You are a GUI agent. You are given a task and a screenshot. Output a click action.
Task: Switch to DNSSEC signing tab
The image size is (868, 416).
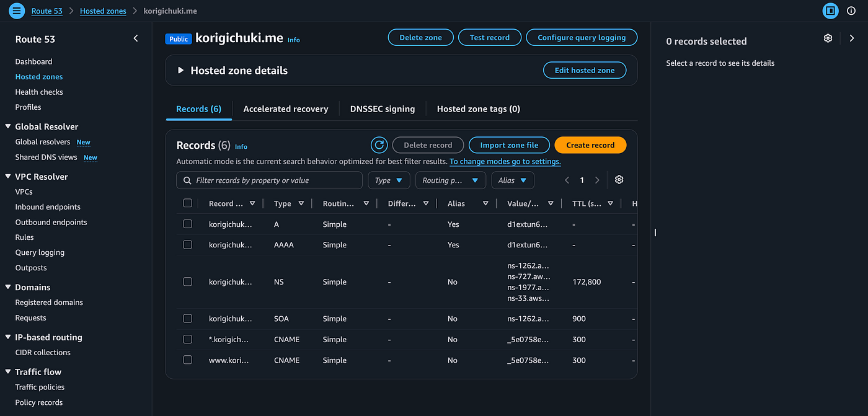pos(383,109)
